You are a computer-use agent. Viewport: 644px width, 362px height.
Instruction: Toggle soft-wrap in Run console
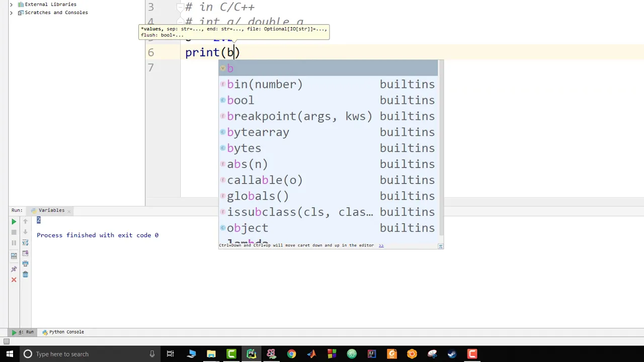[25, 243]
